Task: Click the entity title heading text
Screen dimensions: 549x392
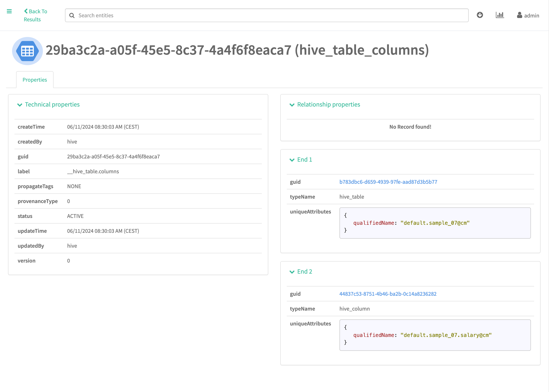Action: [237, 50]
